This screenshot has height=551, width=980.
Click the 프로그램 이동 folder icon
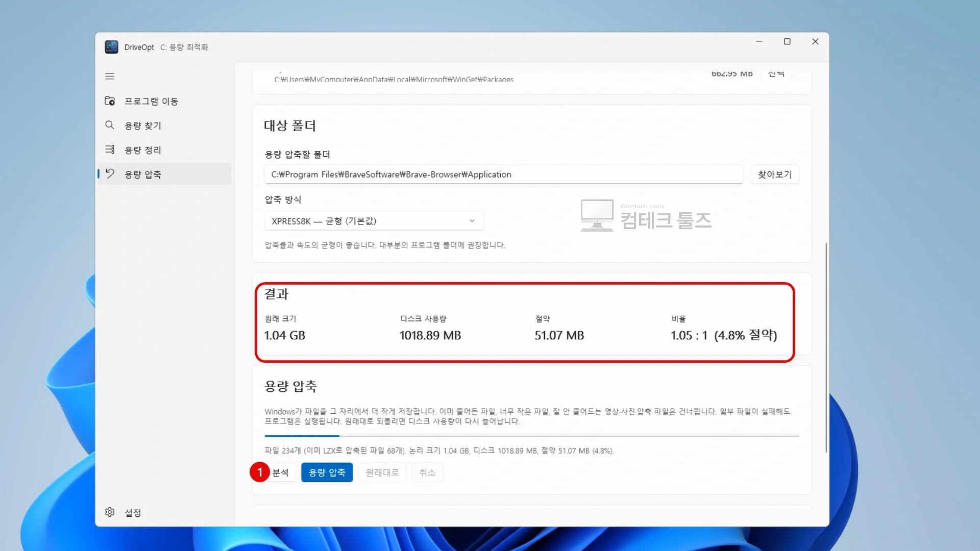[110, 101]
